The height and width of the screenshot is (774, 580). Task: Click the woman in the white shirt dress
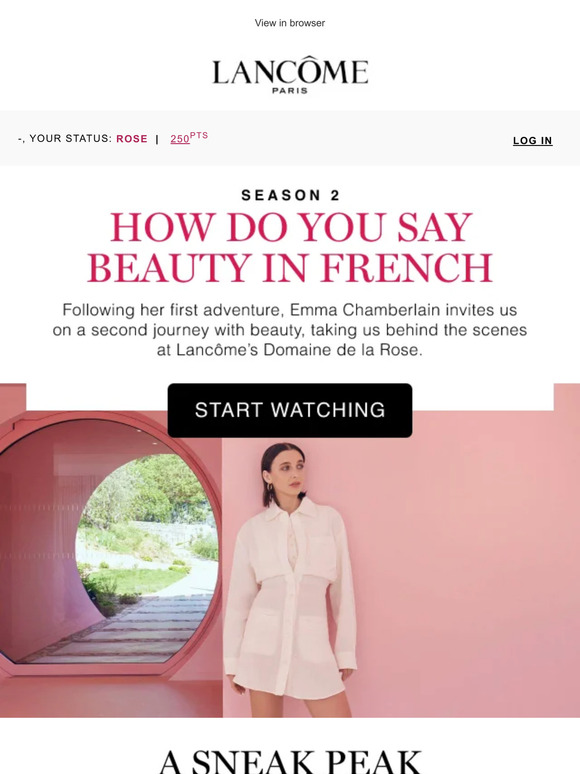point(289,580)
